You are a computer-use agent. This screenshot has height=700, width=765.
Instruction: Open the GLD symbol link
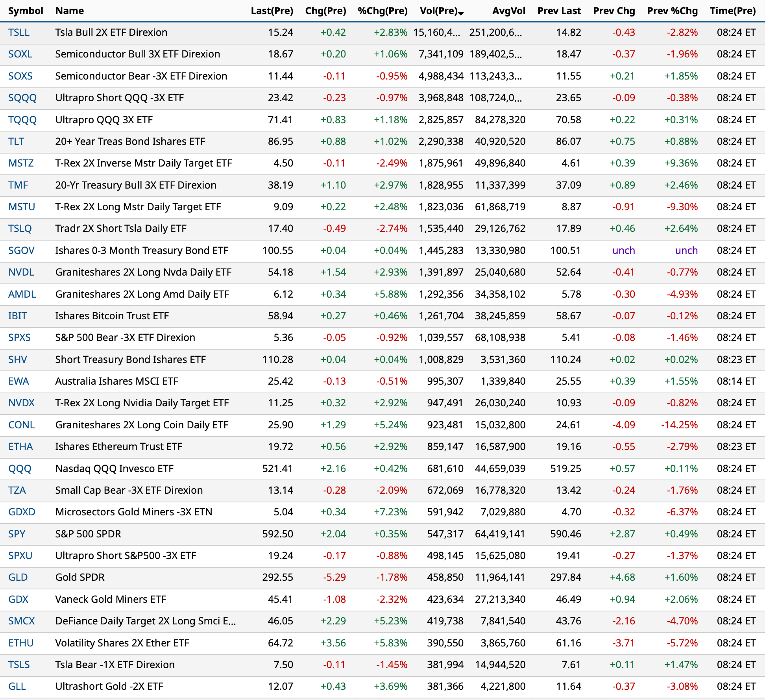[18, 577]
